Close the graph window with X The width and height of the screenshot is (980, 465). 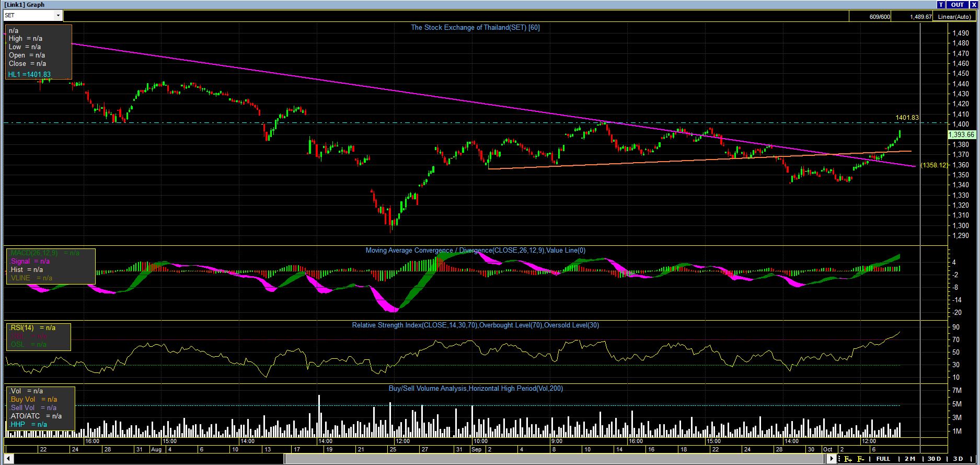(x=973, y=5)
